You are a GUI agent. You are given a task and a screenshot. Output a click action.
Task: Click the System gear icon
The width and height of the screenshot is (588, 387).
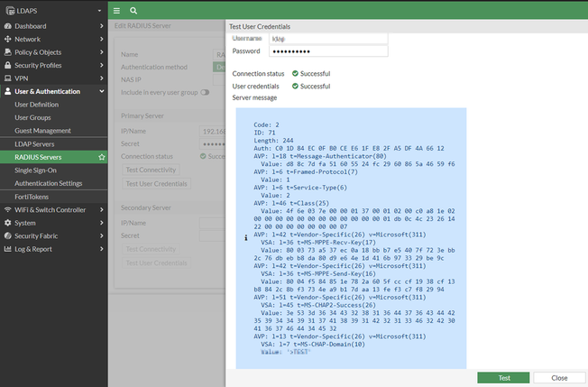7,223
